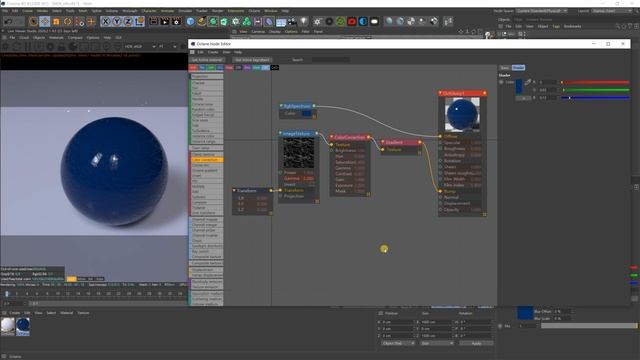The image size is (640, 360).
Task: Toggle the Z axis lock
Action: click(128, 21)
